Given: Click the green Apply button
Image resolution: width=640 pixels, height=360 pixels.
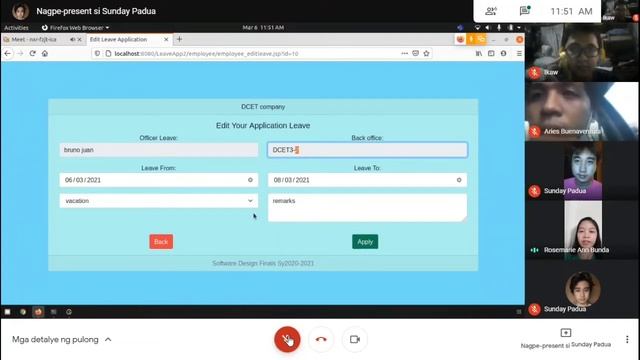Looking at the screenshot, I should coord(365,242).
